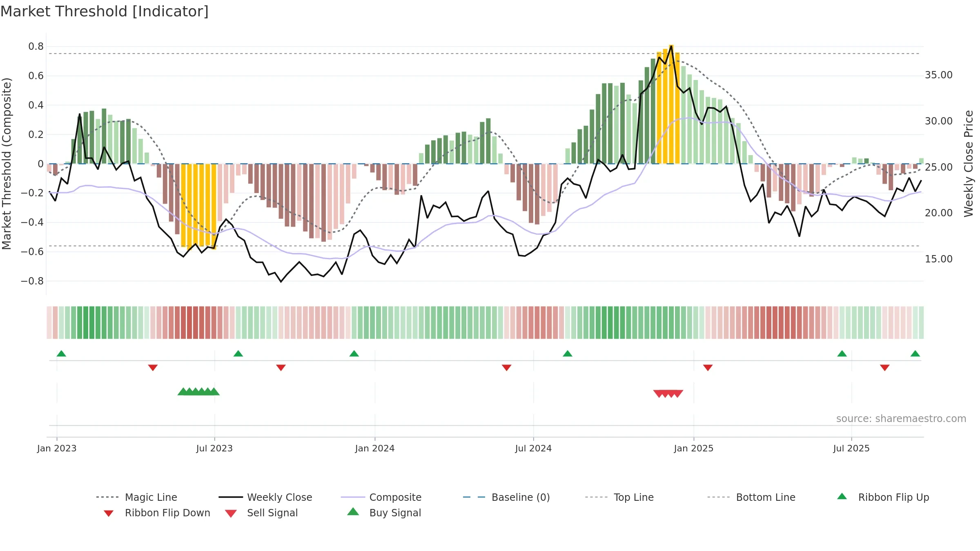Click the last ribbon flip up marker at chart end
Image resolution: width=980 pixels, height=551 pixels.
(x=915, y=353)
